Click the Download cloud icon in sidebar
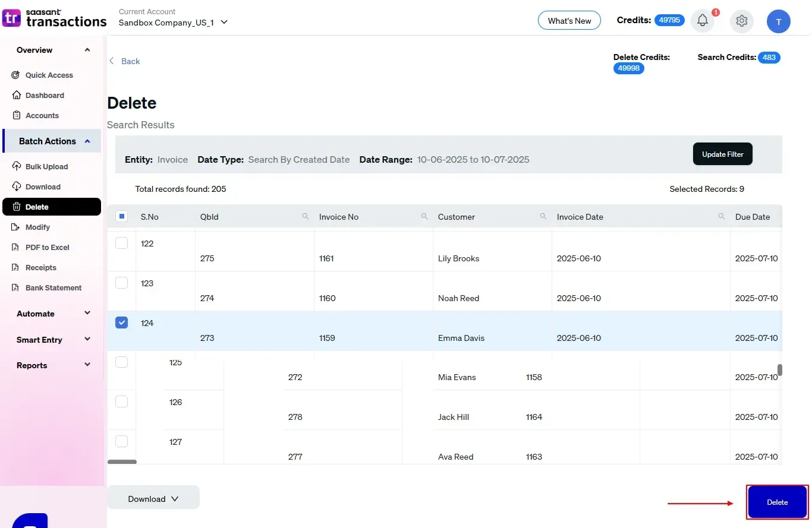 coord(16,186)
